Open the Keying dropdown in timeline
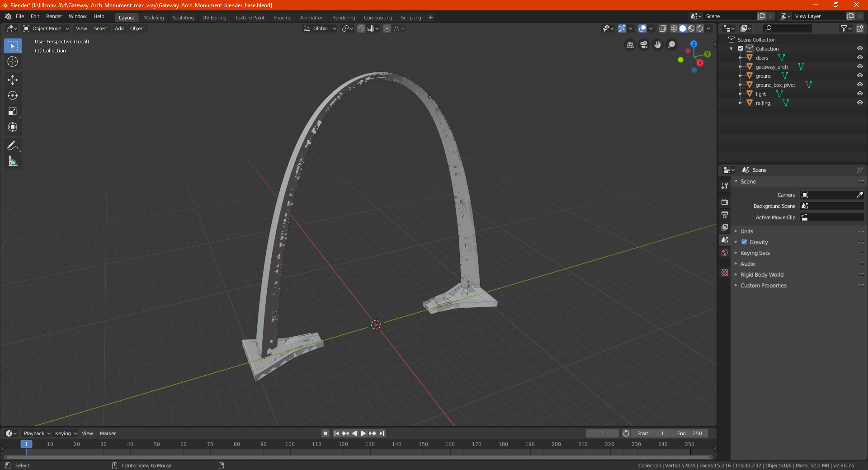This screenshot has width=868, height=470. (66, 433)
